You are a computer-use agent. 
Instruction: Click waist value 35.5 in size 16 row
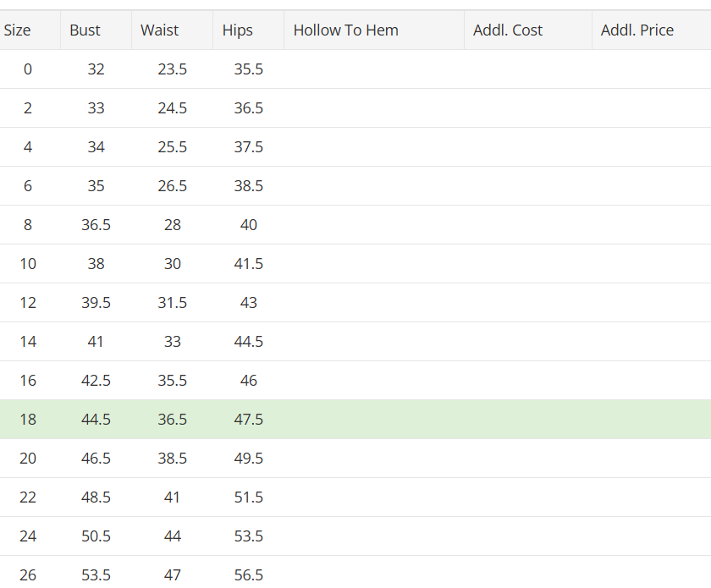pyautogui.click(x=172, y=381)
